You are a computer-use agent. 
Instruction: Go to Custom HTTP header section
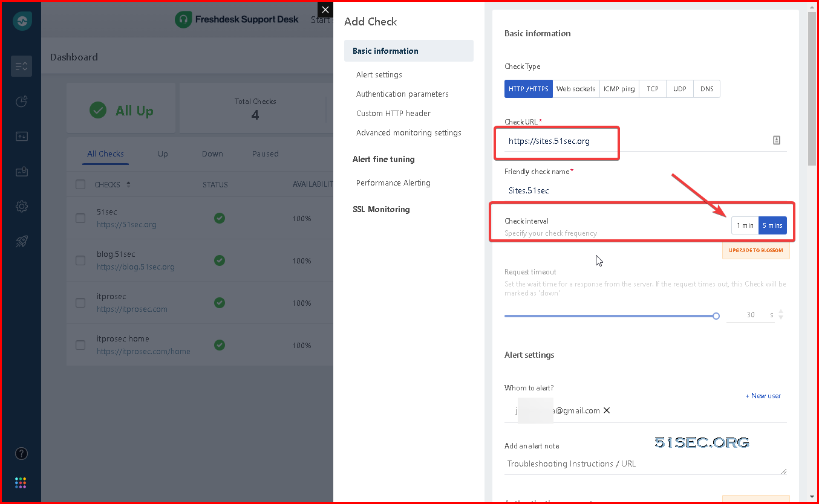pyautogui.click(x=393, y=113)
